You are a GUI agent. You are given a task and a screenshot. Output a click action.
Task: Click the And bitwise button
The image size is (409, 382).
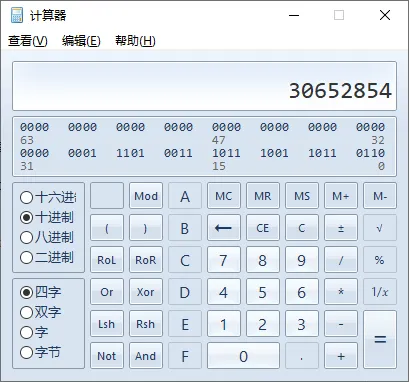point(146,356)
